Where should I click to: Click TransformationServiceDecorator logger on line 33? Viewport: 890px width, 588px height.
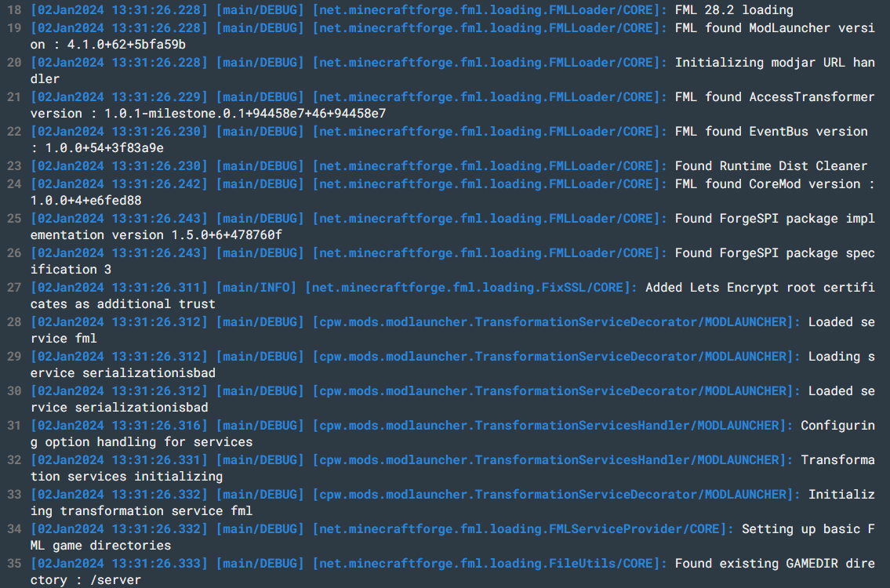[x=586, y=495]
